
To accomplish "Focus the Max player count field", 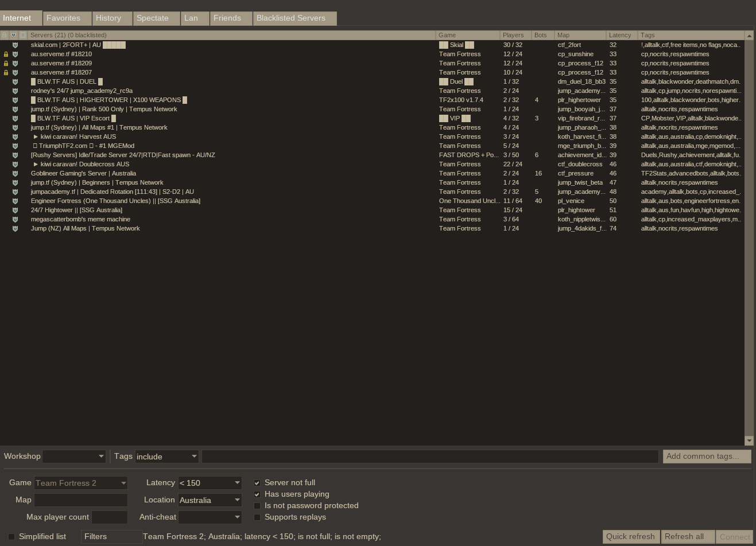I will 110,517.
